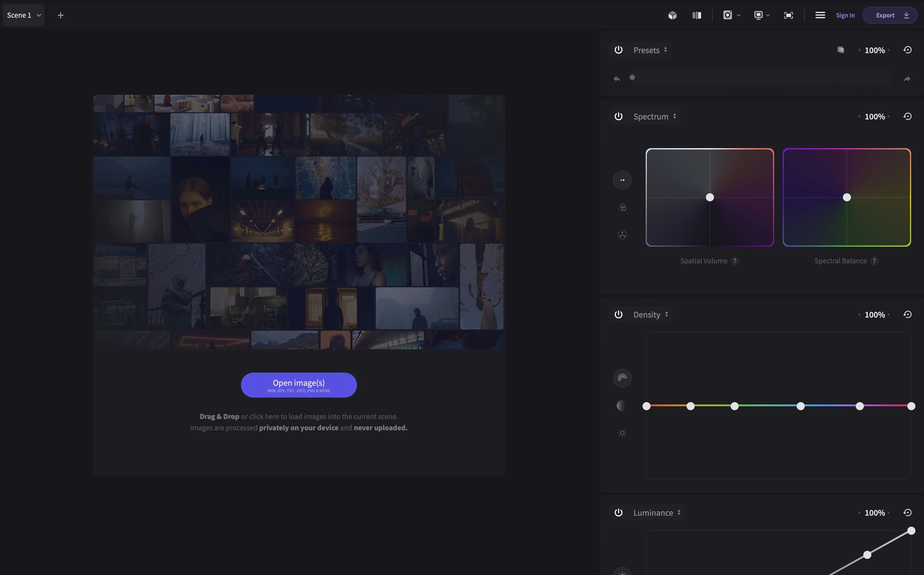Open the Density module selector
The height and width of the screenshot is (575, 924).
(651, 314)
